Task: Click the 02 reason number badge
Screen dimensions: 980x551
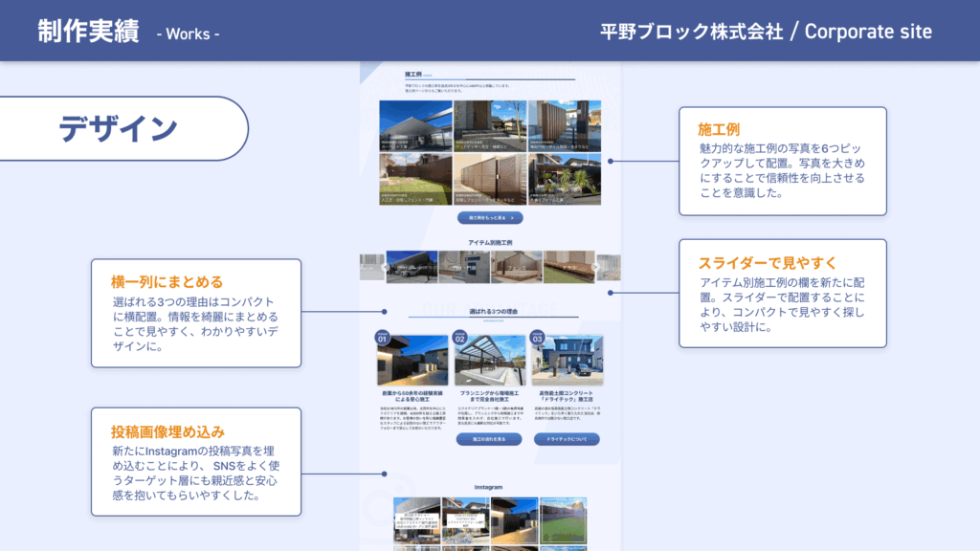Action: [x=459, y=339]
